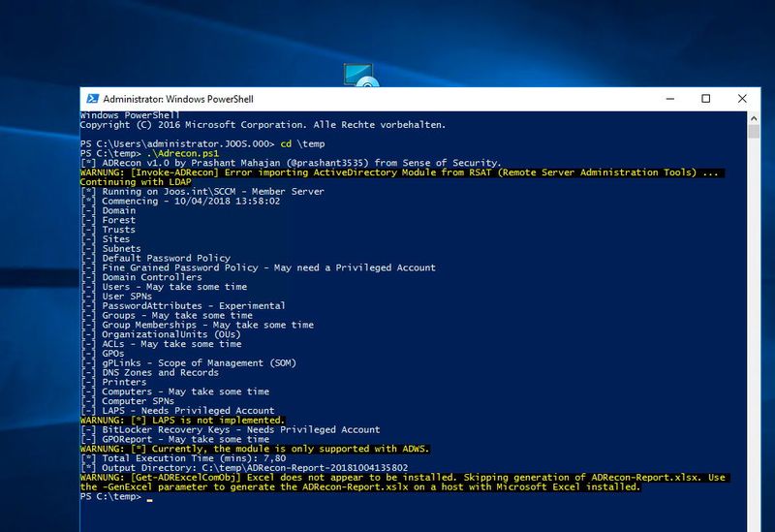Click the 'Continuing with LDAP' line

136,182
